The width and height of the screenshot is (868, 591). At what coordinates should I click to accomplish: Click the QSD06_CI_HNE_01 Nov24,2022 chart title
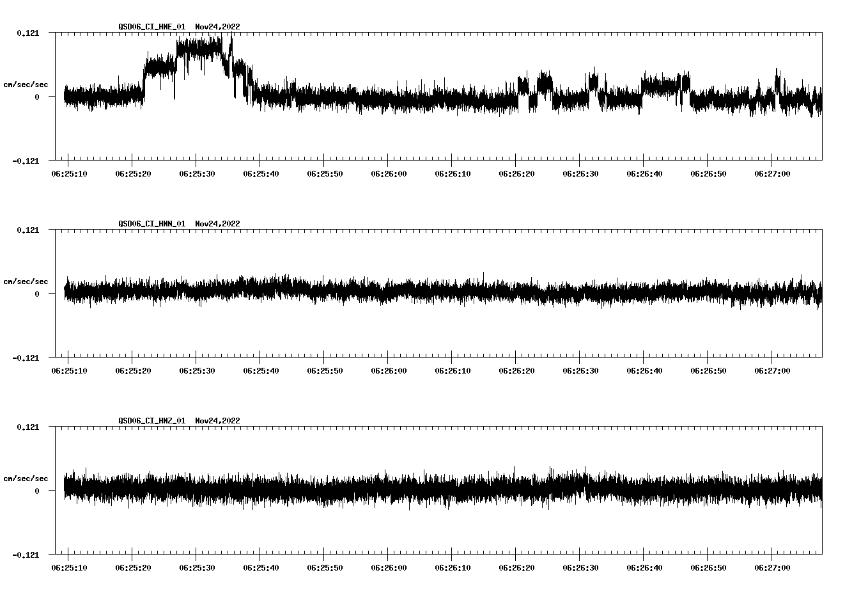pos(179,27)
